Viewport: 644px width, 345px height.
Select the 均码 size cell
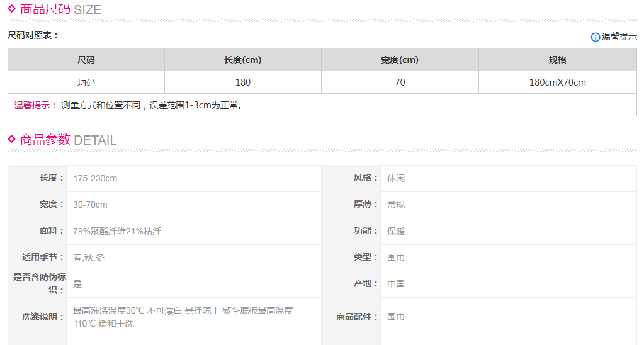(86, 82)
